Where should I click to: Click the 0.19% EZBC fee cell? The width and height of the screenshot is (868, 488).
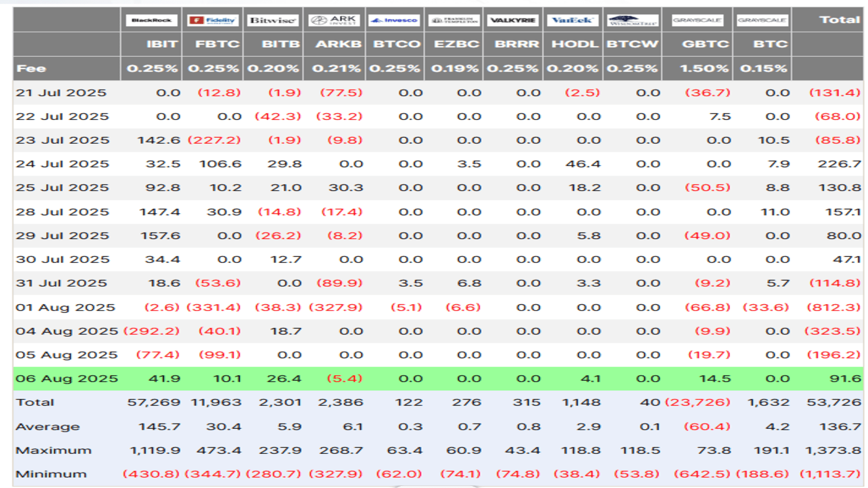pyautogui.click(x=455, y=69)
